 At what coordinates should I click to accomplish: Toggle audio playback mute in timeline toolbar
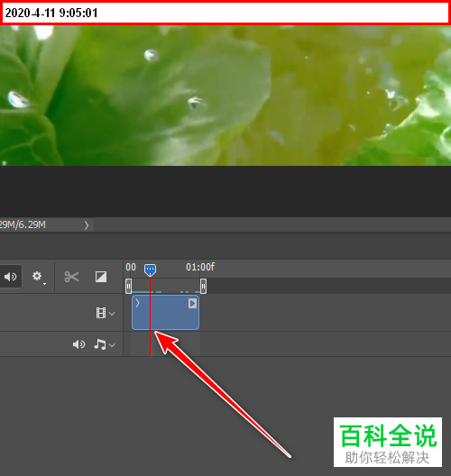pyautogui.click(x=10, y=277)
